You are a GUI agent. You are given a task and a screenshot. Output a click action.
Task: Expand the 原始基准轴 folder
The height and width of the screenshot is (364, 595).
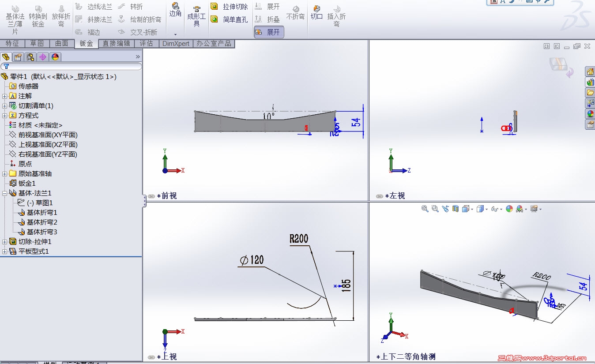coord(4,173)
